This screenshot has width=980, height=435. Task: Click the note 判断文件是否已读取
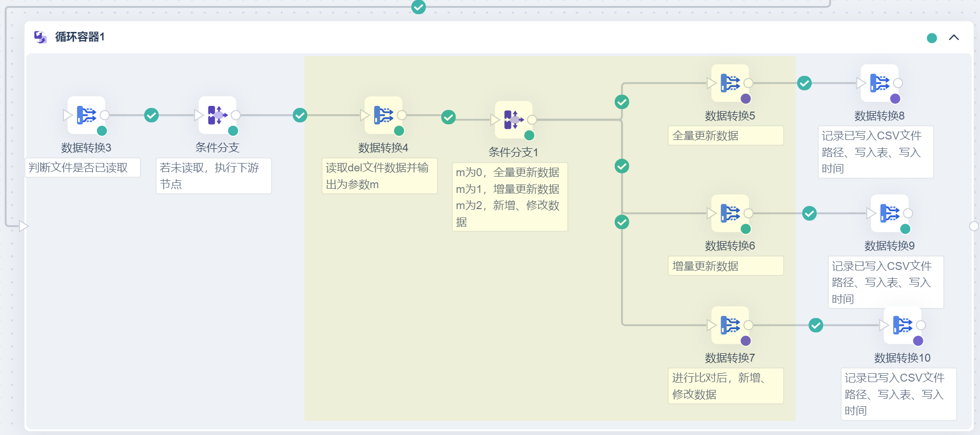point(83,168)
